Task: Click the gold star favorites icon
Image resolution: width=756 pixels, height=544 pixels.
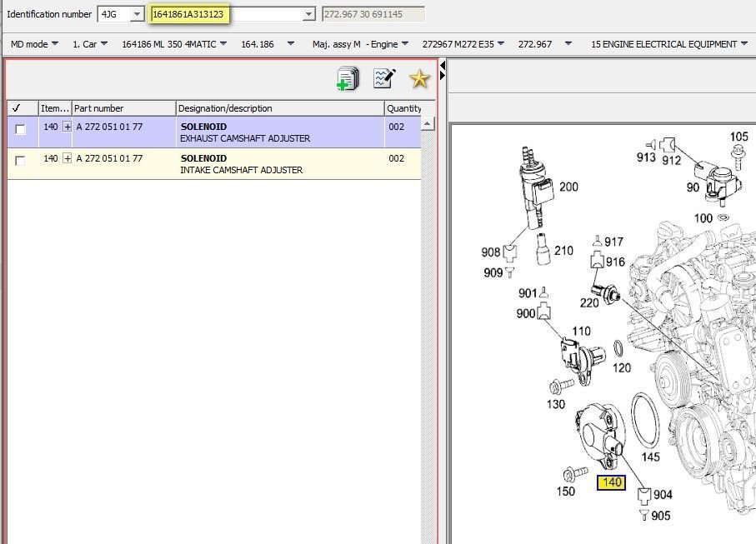Action: click(x=418, y=78)
